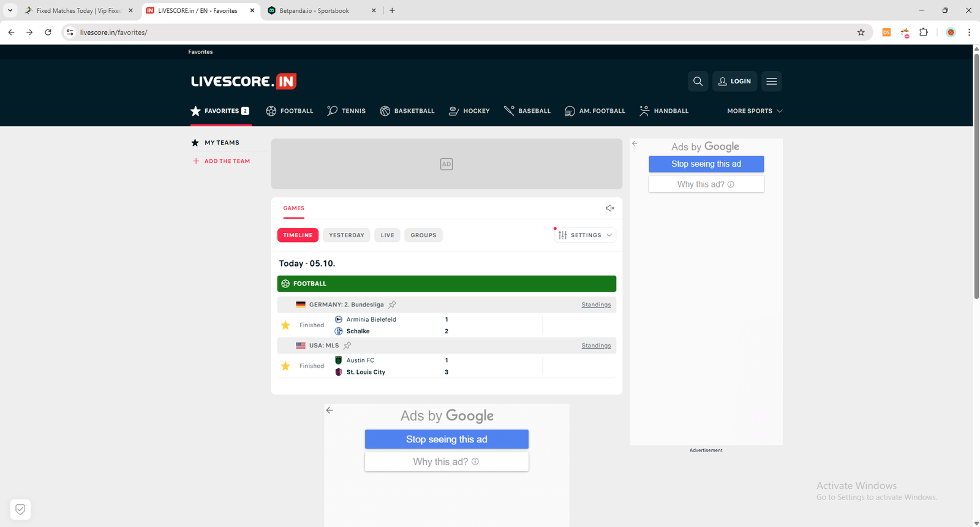Mute sound with the speaker icon
The image size is (980, 527).
point(610,208)
